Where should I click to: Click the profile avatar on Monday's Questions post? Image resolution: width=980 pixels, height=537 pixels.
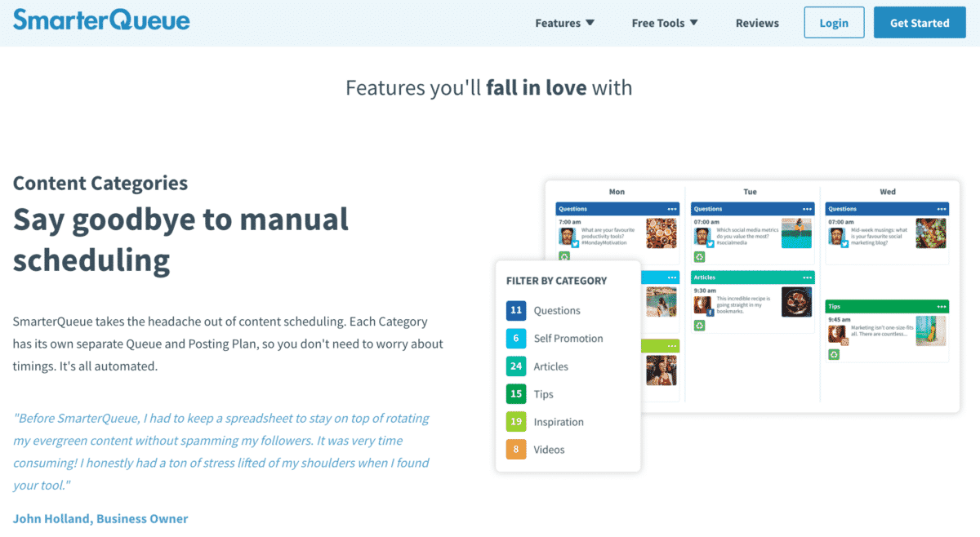tap(567, 236)
